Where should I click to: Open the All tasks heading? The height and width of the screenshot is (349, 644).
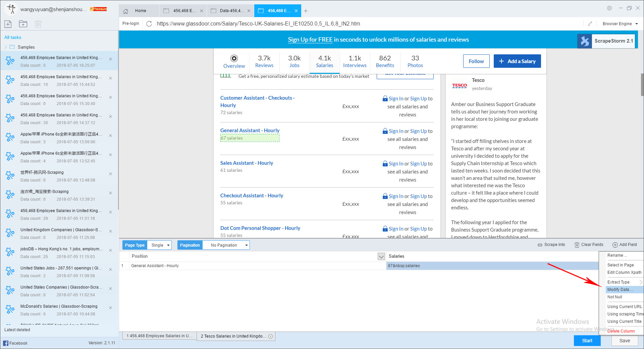pos(13,37)
